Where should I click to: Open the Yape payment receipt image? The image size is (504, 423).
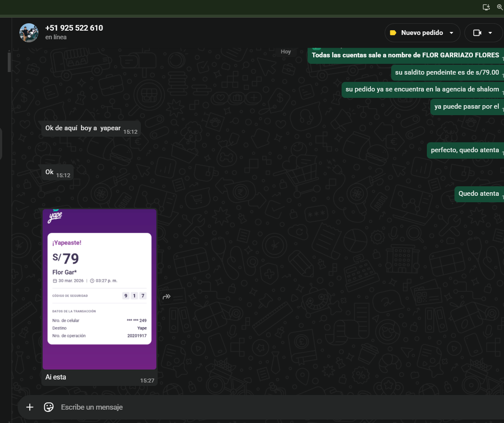pos(100,289)
